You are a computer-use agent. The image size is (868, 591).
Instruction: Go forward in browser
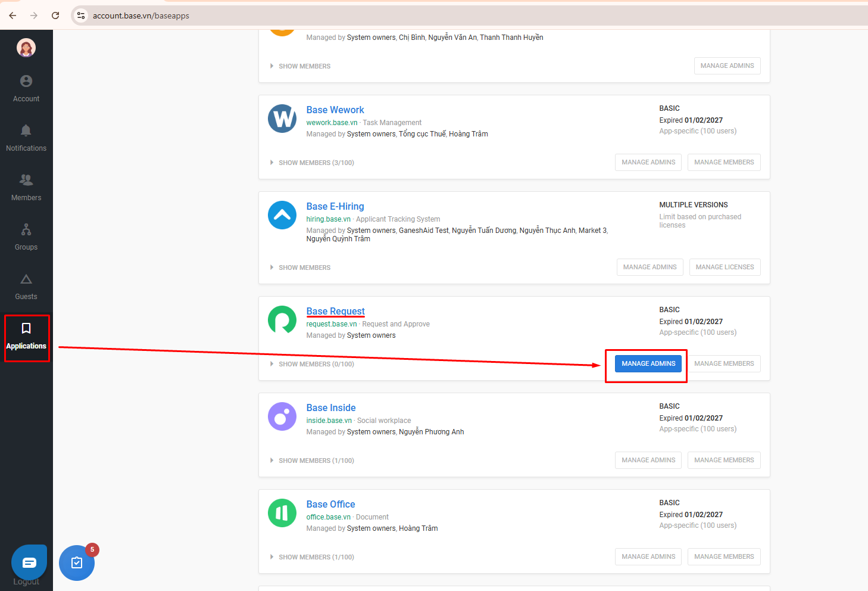[34, 15]
